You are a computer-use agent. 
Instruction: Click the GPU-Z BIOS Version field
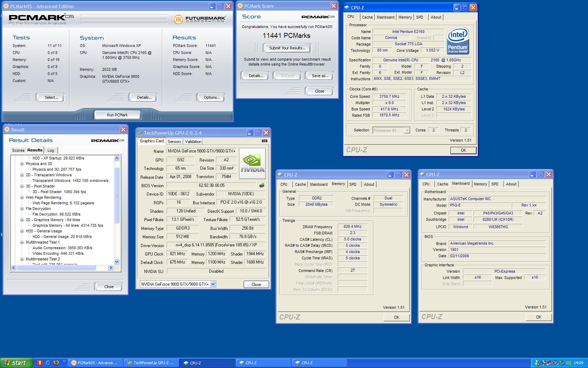coord(211,185)
